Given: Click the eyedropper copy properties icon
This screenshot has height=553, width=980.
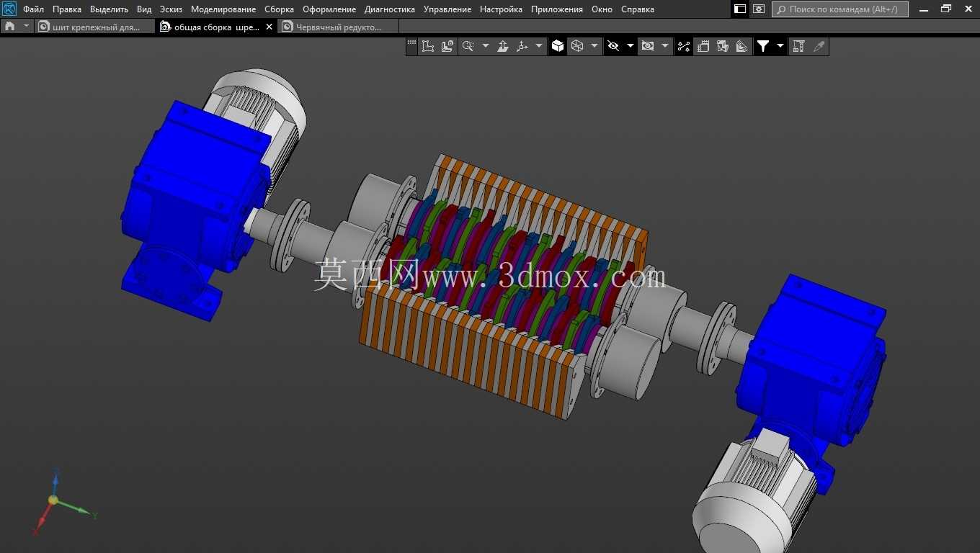Looking at the screenshot, I should click(x=819, y=47).
